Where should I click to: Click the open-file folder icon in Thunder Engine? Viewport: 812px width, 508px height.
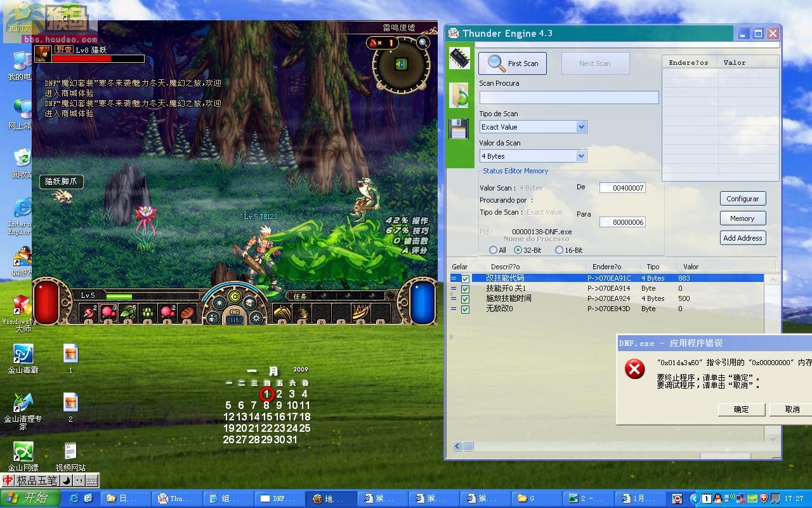pos(459,94)
